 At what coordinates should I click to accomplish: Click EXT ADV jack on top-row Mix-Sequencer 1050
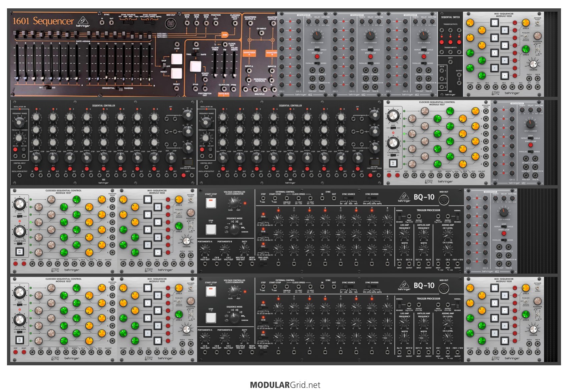point(470,87)
